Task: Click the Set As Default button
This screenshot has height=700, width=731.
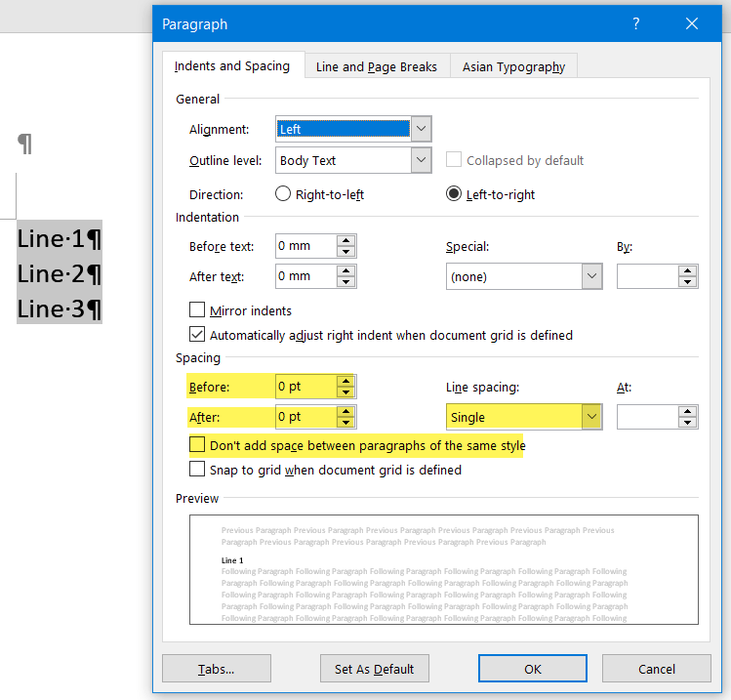Action: coord(375,669)
